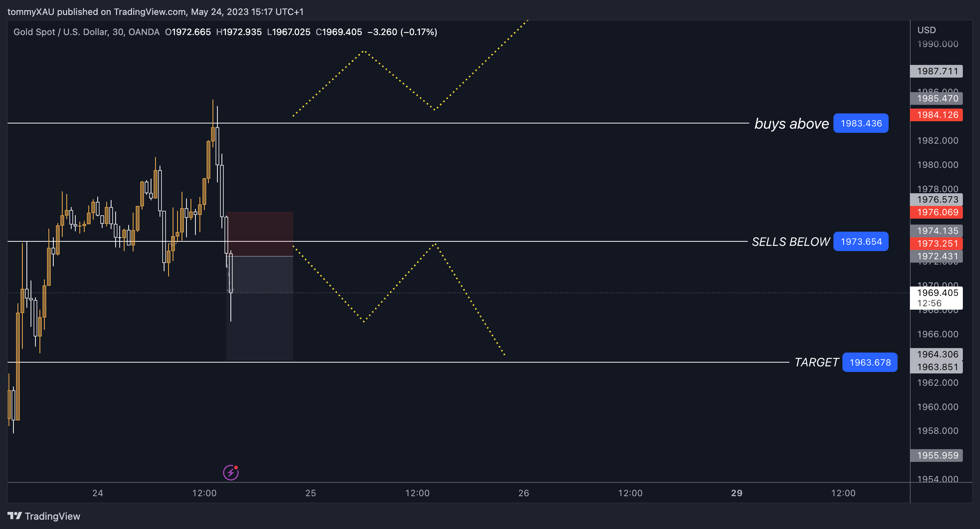This screenshot has width=980, height=529.
Task: Select the 1963.678 TARGET price label
Action: coord(870,362)
